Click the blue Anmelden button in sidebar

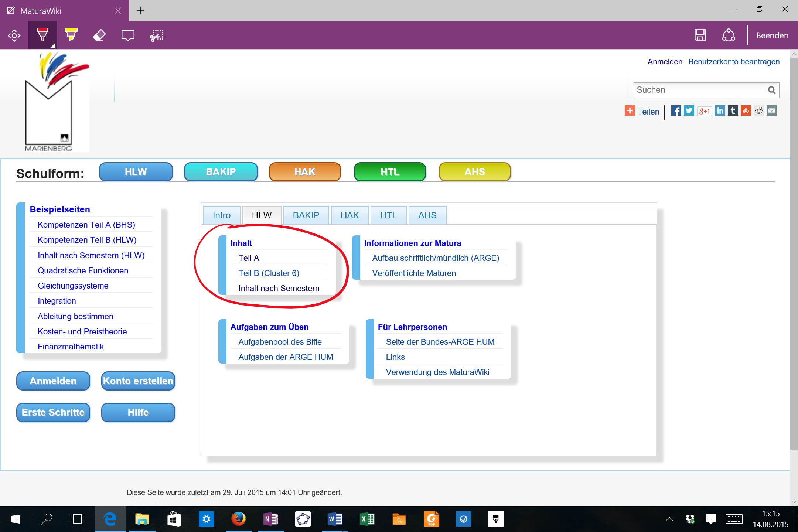53,381
